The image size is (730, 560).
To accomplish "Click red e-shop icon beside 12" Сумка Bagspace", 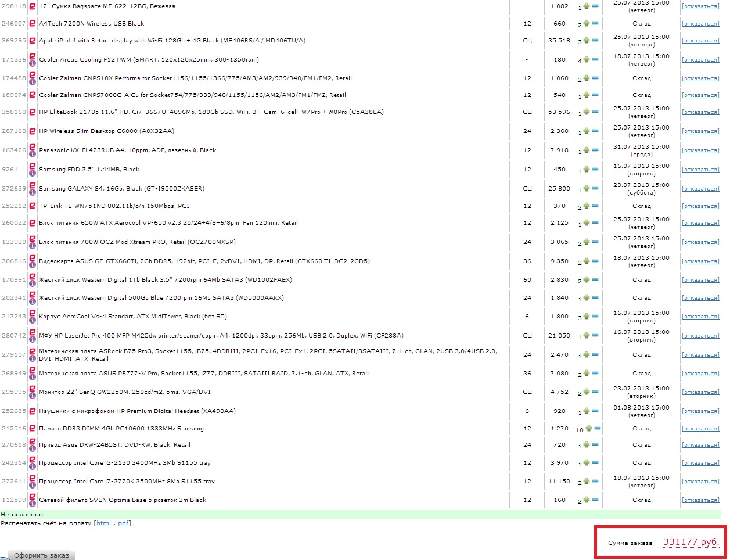I will pyautogui.click(x=33, y=6).
